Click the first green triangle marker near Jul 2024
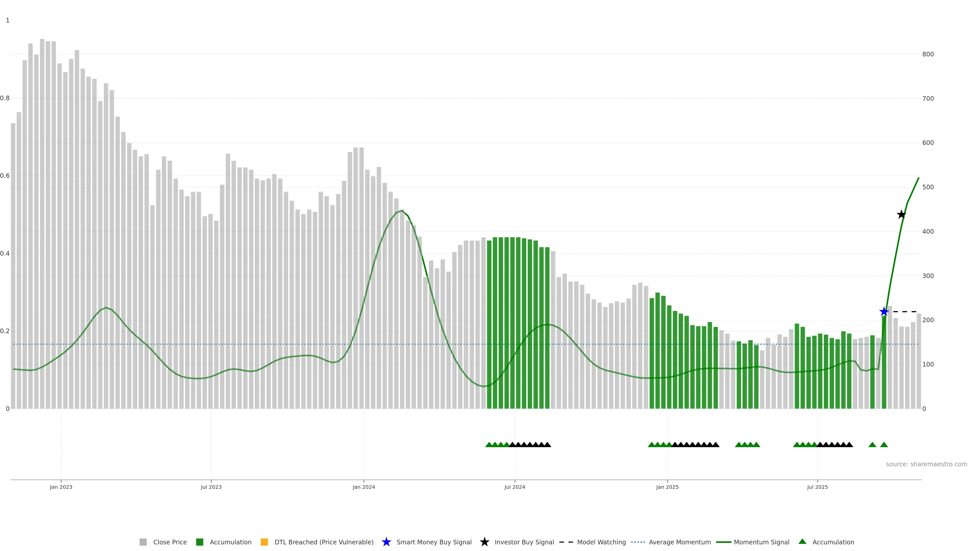The height and width of the screenshot is (551, 980). pos(489,445)
